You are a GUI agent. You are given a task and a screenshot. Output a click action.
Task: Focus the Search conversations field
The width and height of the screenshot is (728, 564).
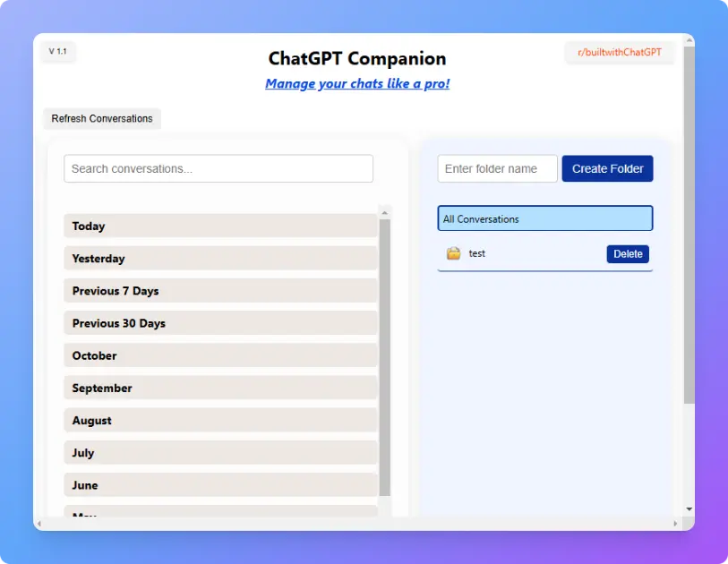point(218,168)
